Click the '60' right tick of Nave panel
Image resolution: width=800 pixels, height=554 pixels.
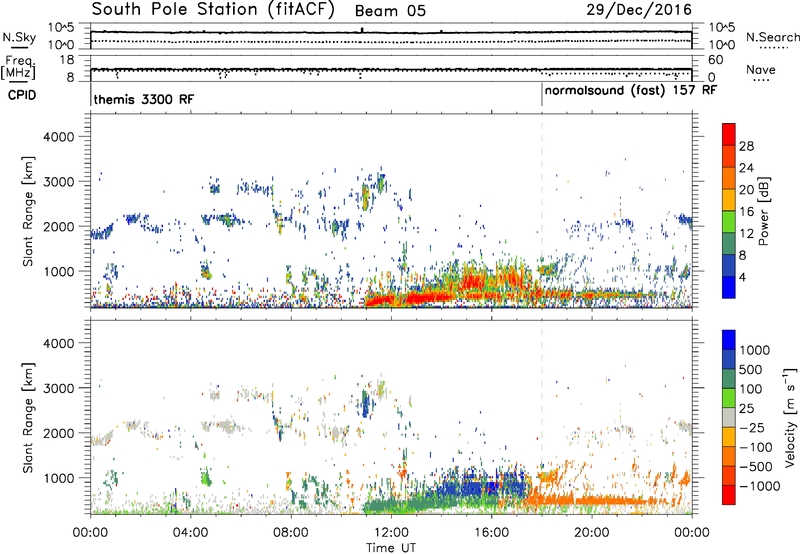click(x=715, y=60)
